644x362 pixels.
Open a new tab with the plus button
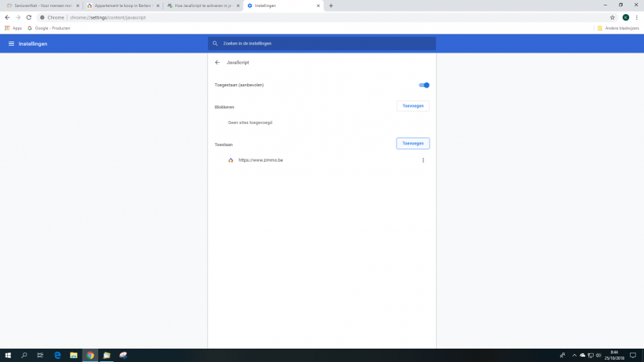(331, 5)
